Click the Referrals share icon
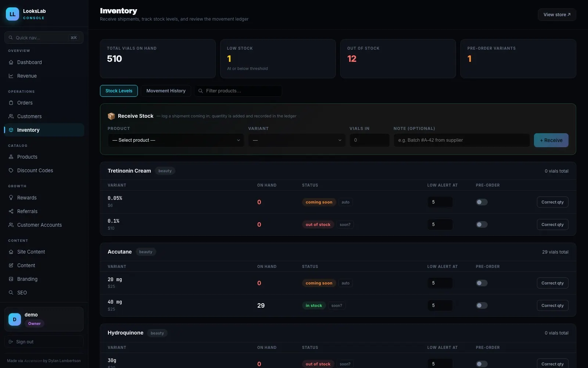The image size is (588, 368). 11,211
